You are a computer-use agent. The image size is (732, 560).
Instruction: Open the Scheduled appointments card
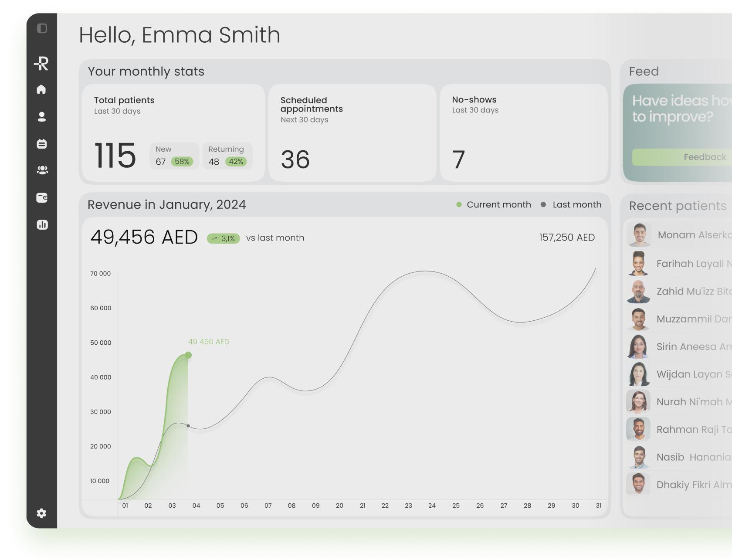pos(352,132)
